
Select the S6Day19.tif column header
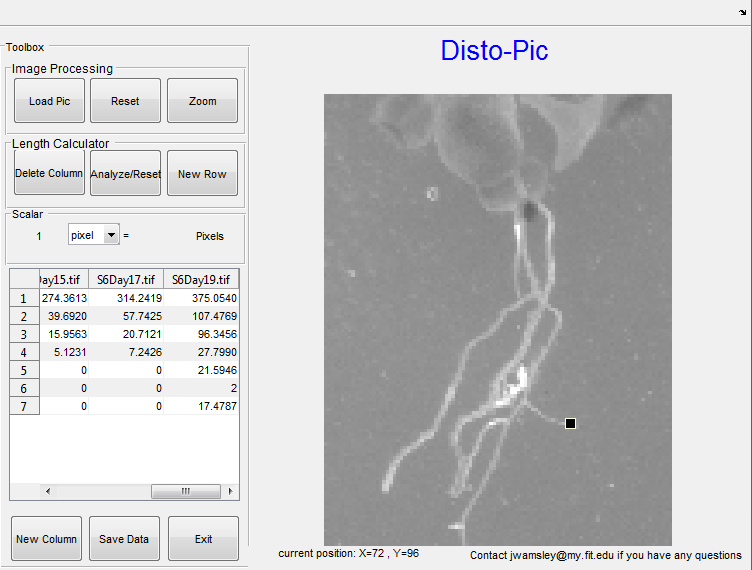201,279
